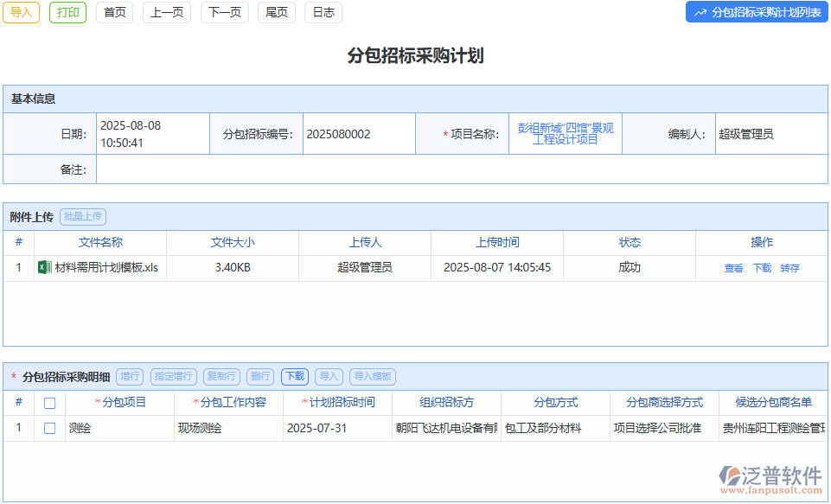
Task: Click the 导入 import icon button
Action: point(20,13)
